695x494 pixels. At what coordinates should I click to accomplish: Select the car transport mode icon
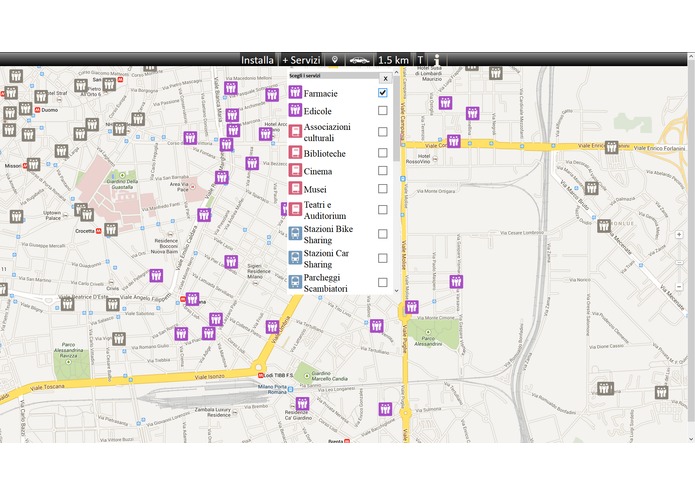359,60
